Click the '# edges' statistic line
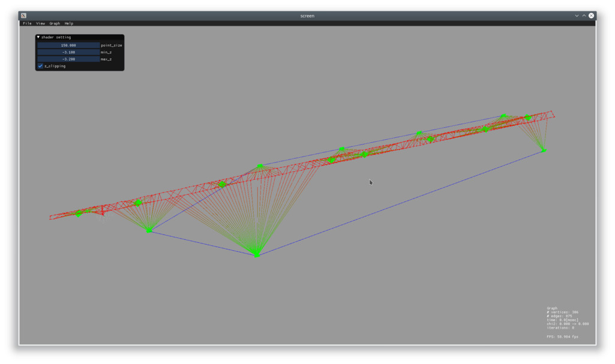615x364 pixels. (559, 316)
